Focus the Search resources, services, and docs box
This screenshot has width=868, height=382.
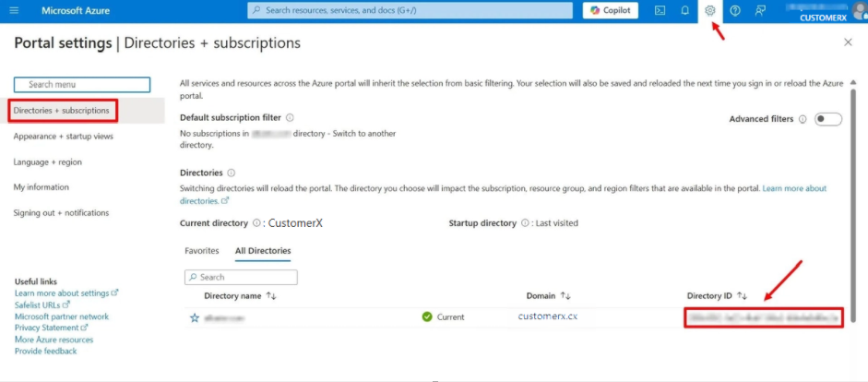click(x=410, y=10)
